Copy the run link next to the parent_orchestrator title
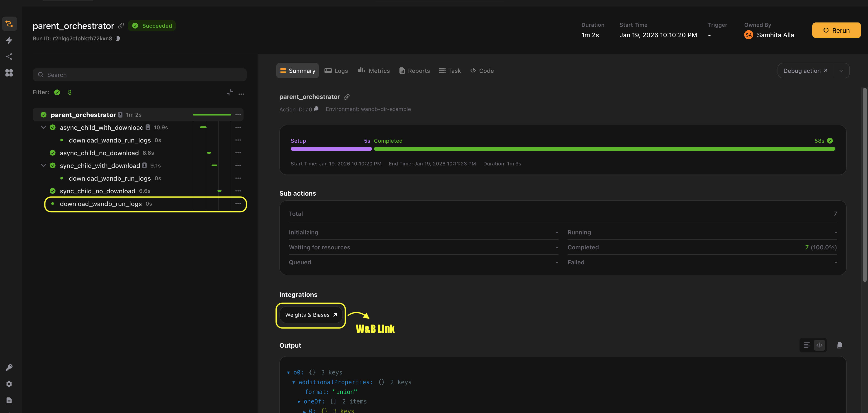Viewport: 868px width, 413px height. [121, 26]
